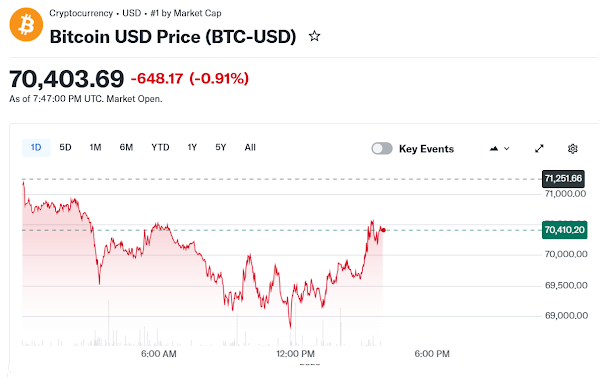Image resolution: width=600 pixels, height=379 pixels.
Task: Expand chart to full screen
Action: 539,149
